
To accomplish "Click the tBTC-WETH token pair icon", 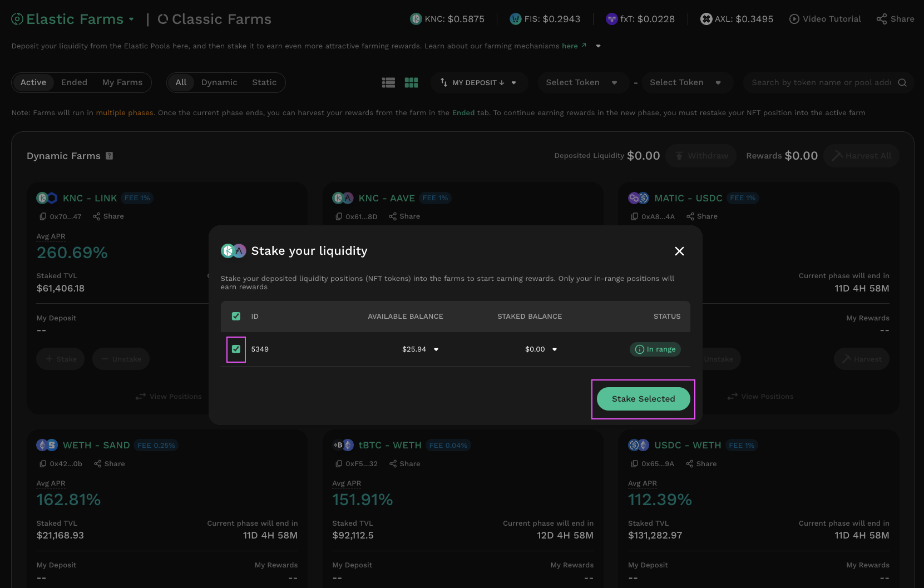I will (343, 445).
